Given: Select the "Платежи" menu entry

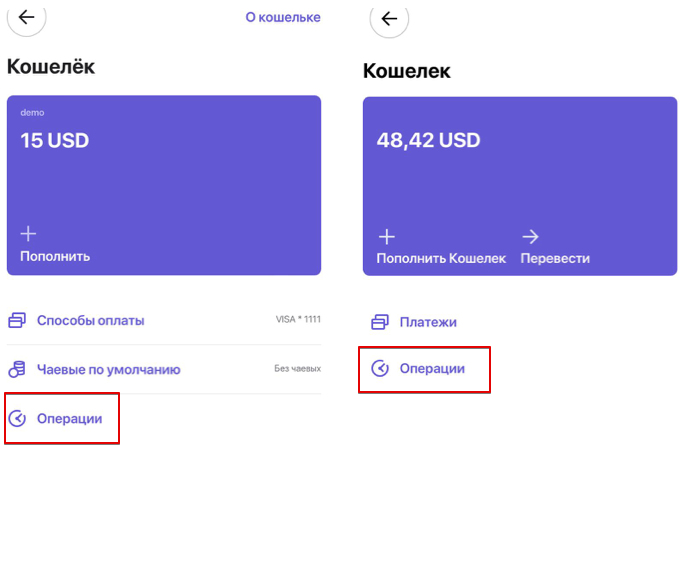Looking at the screenshot, I should tap(428, 322).
